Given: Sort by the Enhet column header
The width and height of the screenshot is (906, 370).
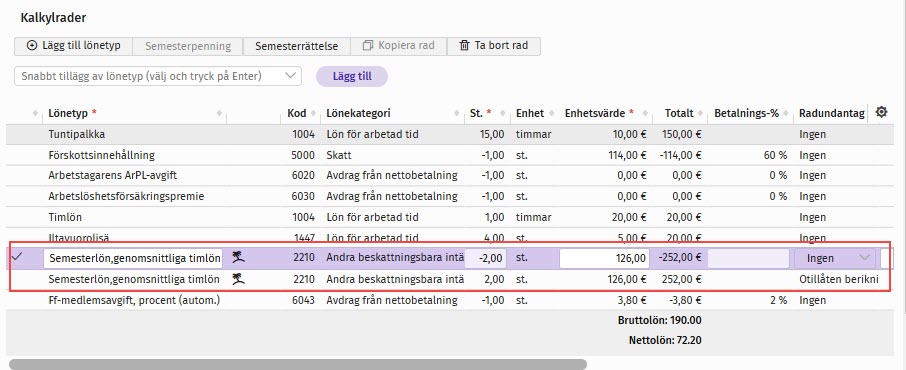Looking at the screenshot, I should point(530,113).
